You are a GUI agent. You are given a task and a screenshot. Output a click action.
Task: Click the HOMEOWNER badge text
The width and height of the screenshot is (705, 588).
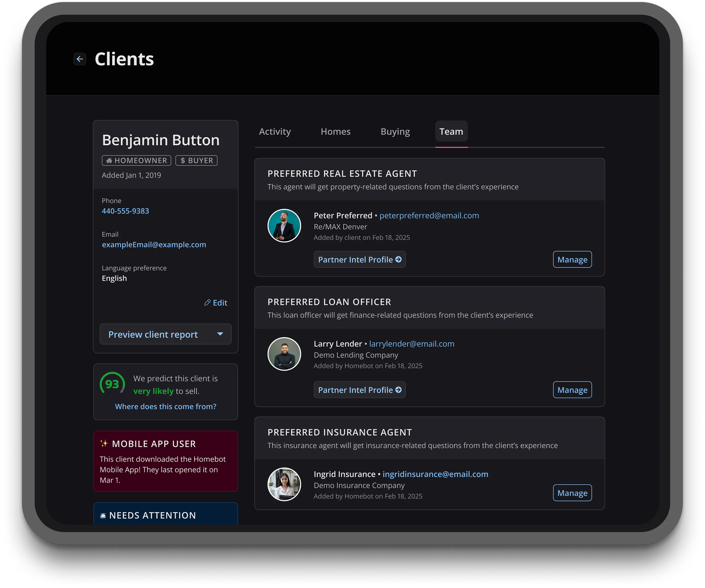(141, 161)
